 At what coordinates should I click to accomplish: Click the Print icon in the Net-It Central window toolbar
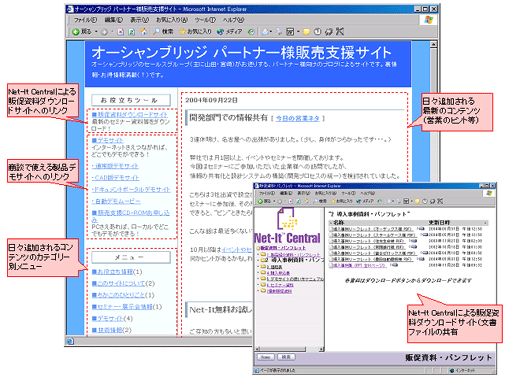[398, 201]
